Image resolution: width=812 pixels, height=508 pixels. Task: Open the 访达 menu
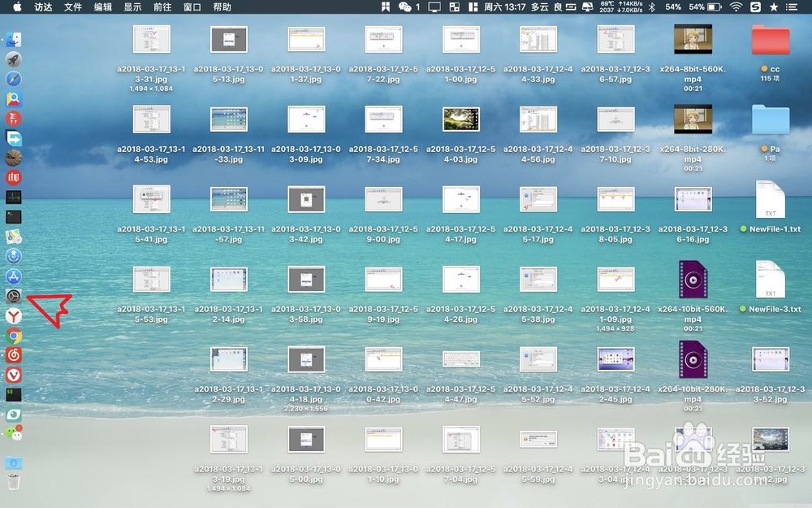tap(43, 7)
